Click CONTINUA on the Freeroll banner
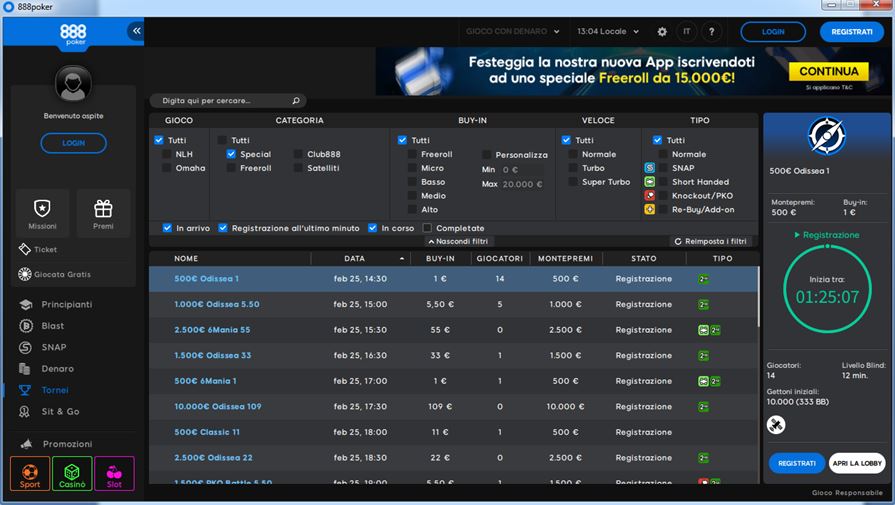This screenshot has height=505, width=895. (829, 71)
